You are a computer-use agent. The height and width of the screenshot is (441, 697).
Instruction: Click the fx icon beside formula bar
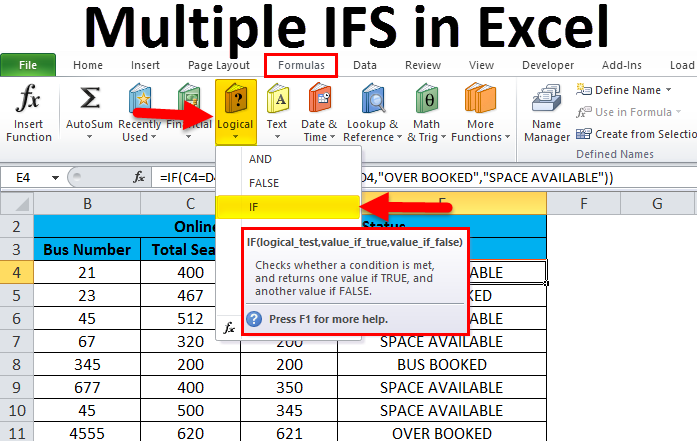139,177
